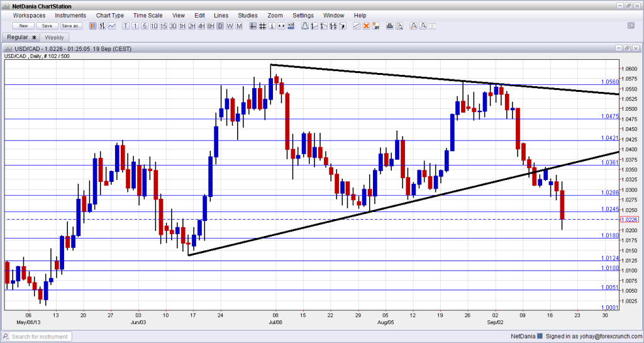Image resolution: width=644 pixels, height=343 pixels.
Task: Click the New button
Action: pos(23,26)
